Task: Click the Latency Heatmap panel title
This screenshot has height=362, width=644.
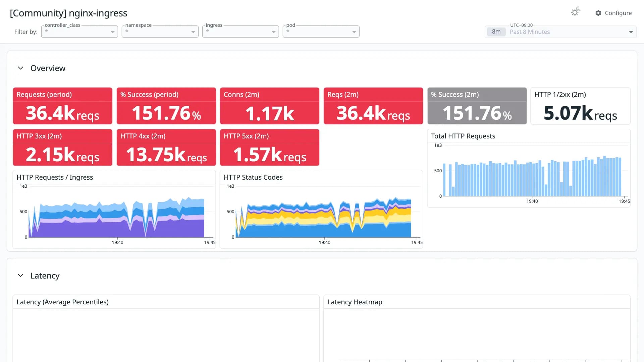Action: click(355, 302)
